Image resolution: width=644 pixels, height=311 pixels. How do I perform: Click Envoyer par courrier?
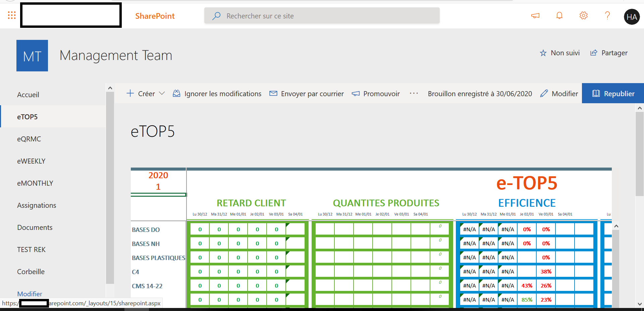pyautogui.click(x=307, y=94)
